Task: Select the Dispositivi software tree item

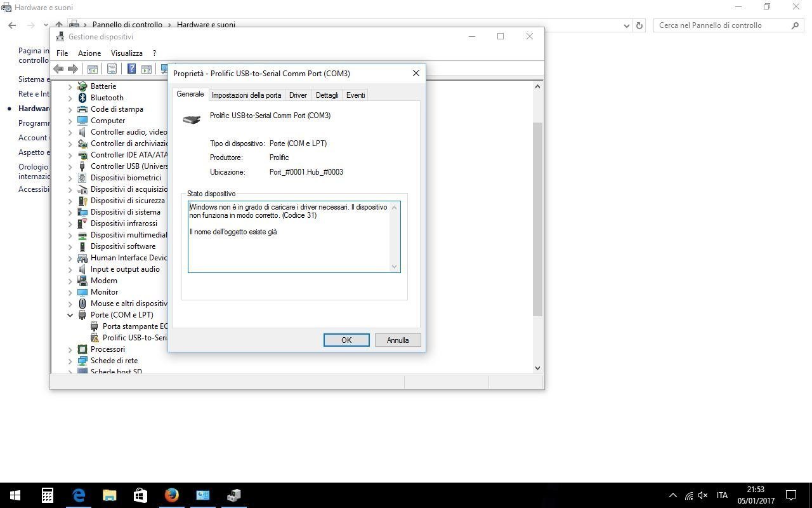Action: pyautogui.click(x=123, y=246)
